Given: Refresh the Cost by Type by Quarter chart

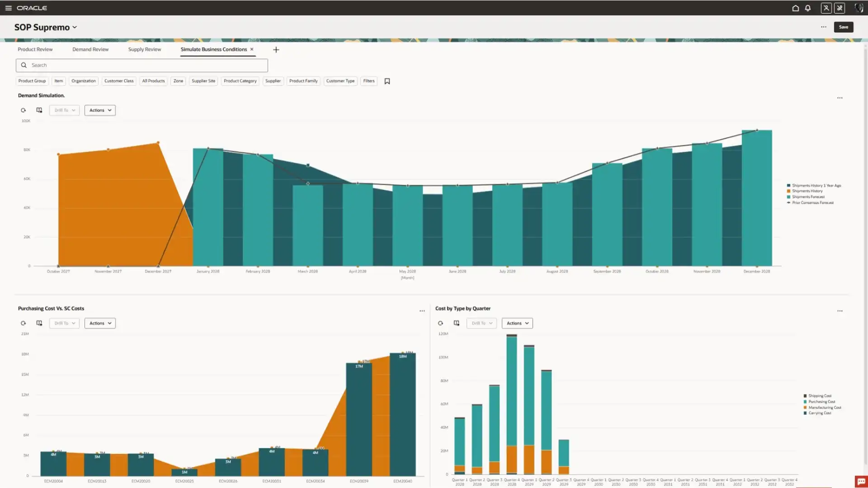Looking at the screenshot, I should pos(440,323).
